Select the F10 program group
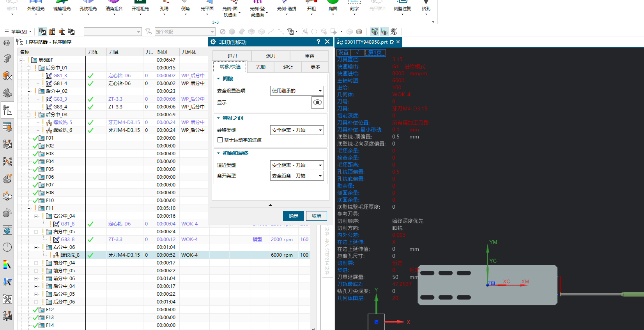Image resolution: width=644 pixels, height=330 pixels. pos(50,200)
